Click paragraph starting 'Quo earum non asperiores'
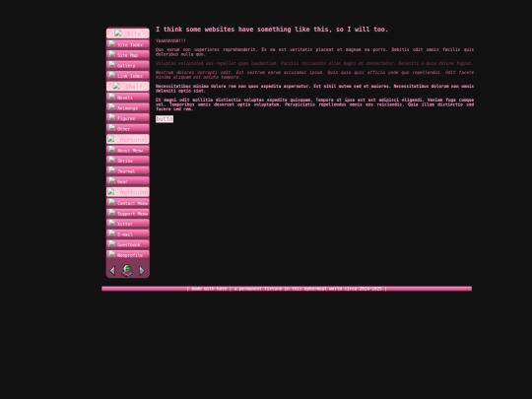Viewport: 532px width, 399px height. 315,52
